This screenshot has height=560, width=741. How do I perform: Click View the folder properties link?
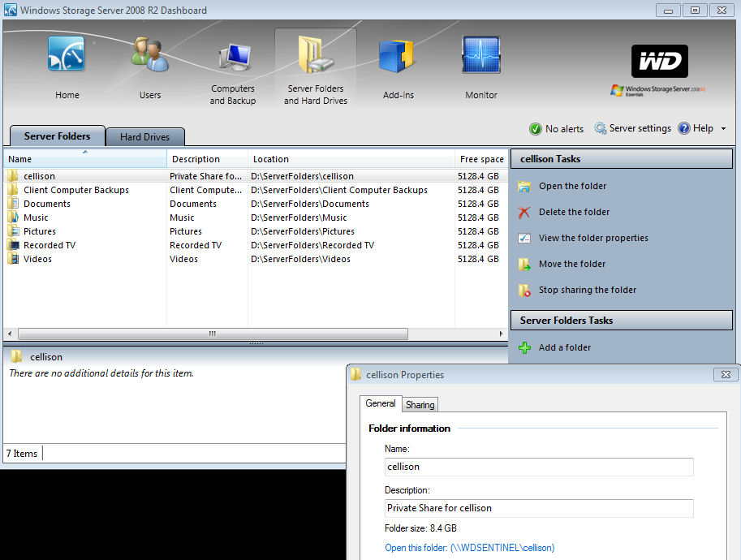pos(593,238)
